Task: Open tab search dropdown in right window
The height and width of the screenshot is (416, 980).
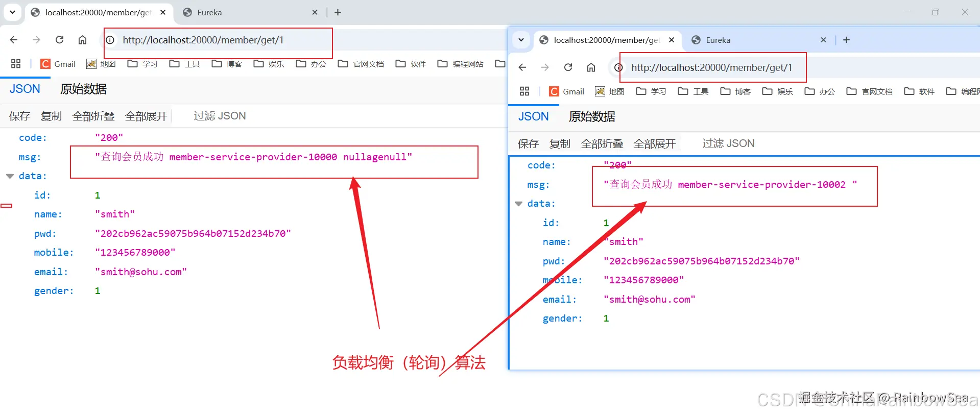Action: (521, 40)
